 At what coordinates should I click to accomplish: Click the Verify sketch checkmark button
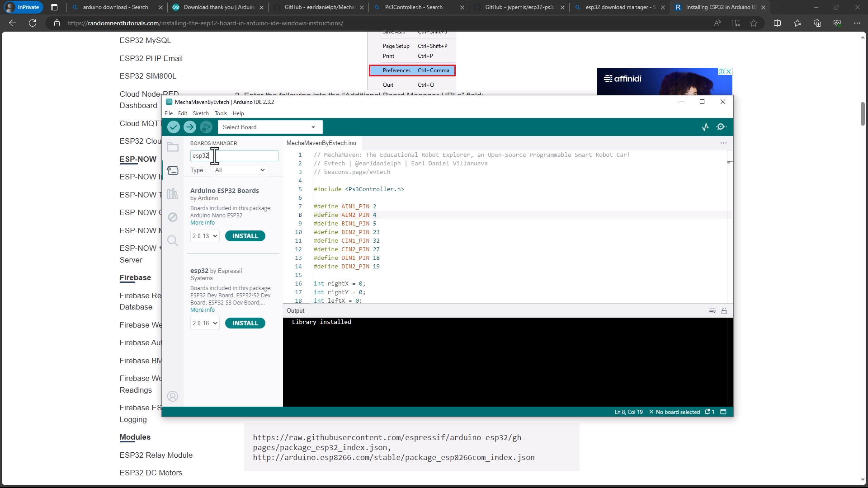(174, 127)
